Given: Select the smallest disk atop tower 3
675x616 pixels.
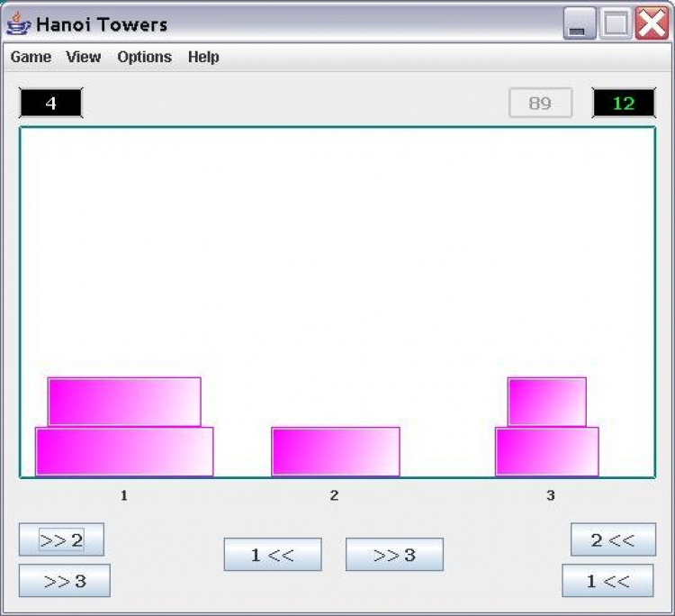Looking at the screenshot, I should (546, 402).
